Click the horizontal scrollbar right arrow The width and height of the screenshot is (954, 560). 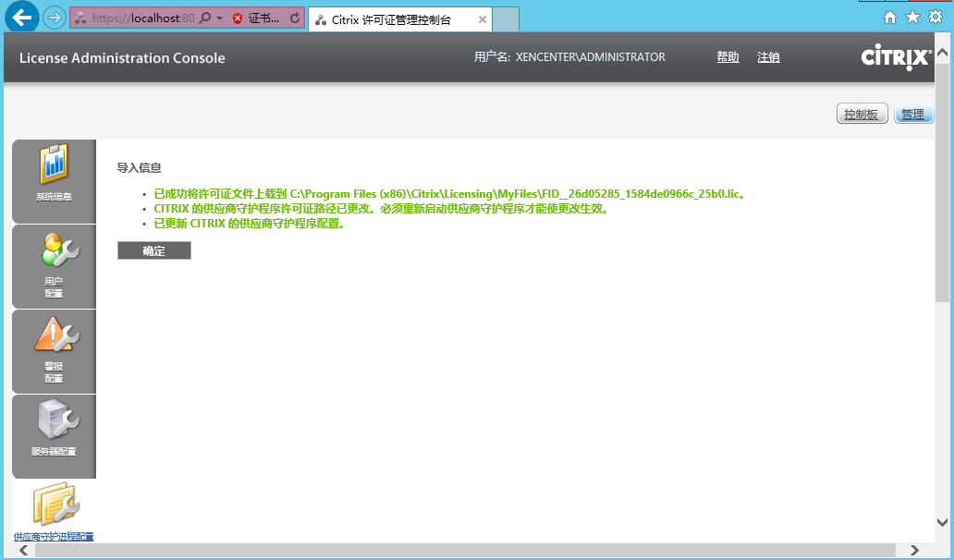914,550
